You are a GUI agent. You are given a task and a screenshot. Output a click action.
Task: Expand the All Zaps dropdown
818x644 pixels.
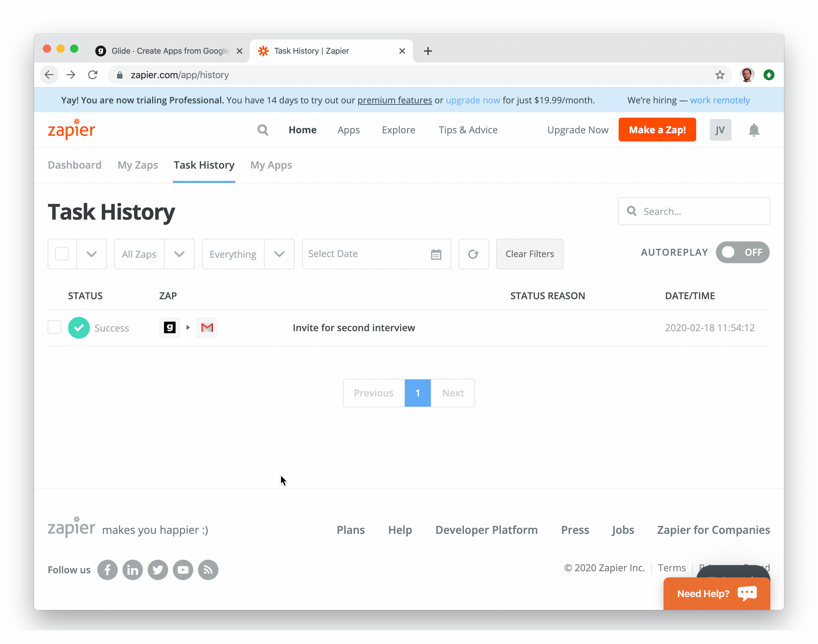[x=179, y=254]
